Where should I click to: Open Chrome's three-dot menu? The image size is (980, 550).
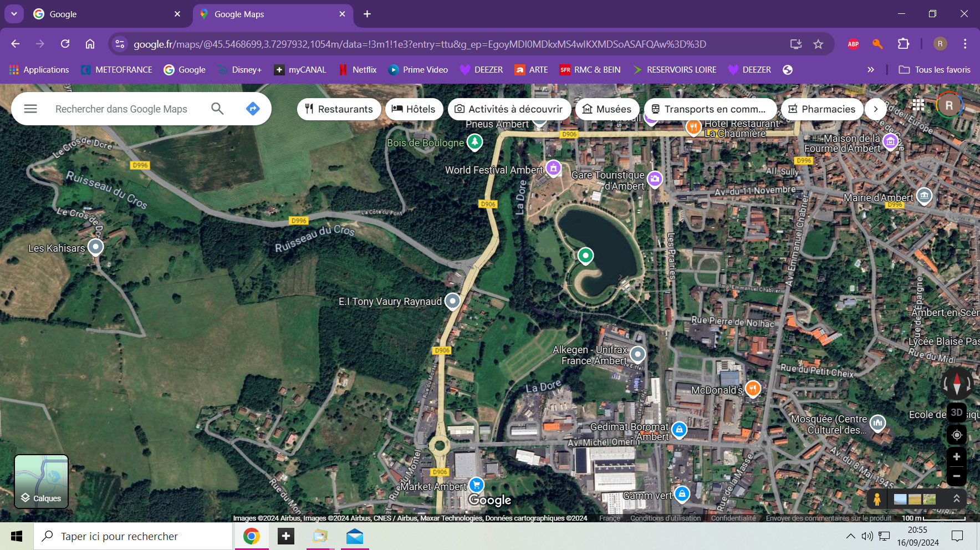(965, 44)
